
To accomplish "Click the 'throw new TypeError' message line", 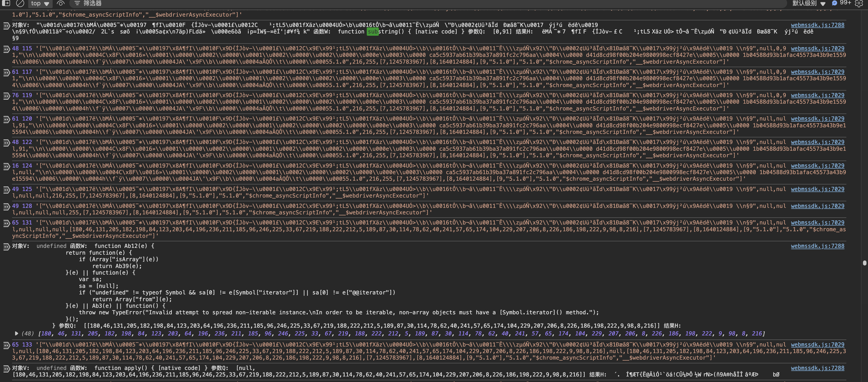I will coord(339,312).
